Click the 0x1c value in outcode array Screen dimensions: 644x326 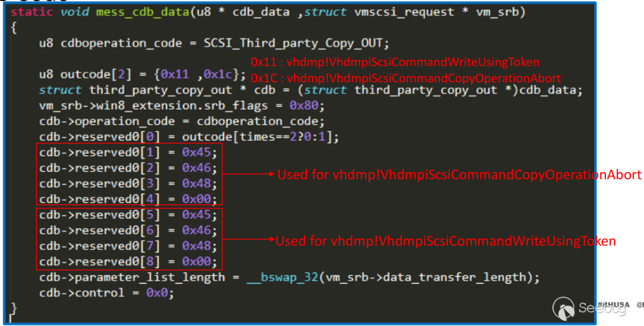[218, 75]
